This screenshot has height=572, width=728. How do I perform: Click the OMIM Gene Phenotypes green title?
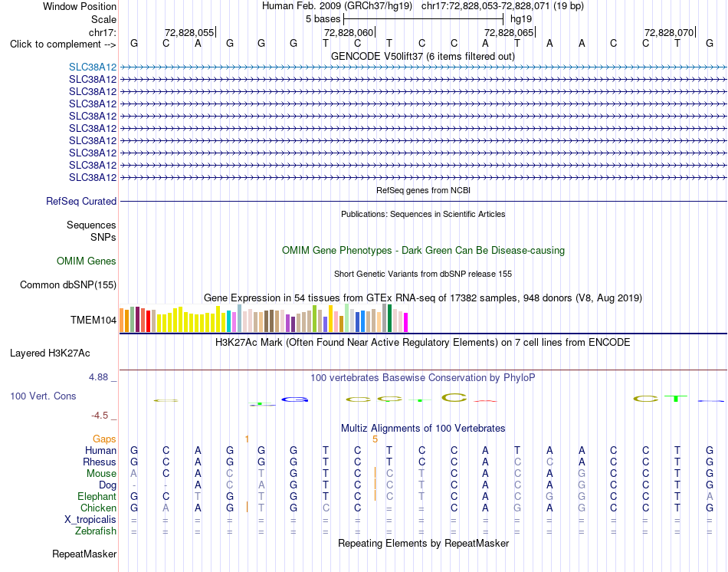(x=423, y=251)
